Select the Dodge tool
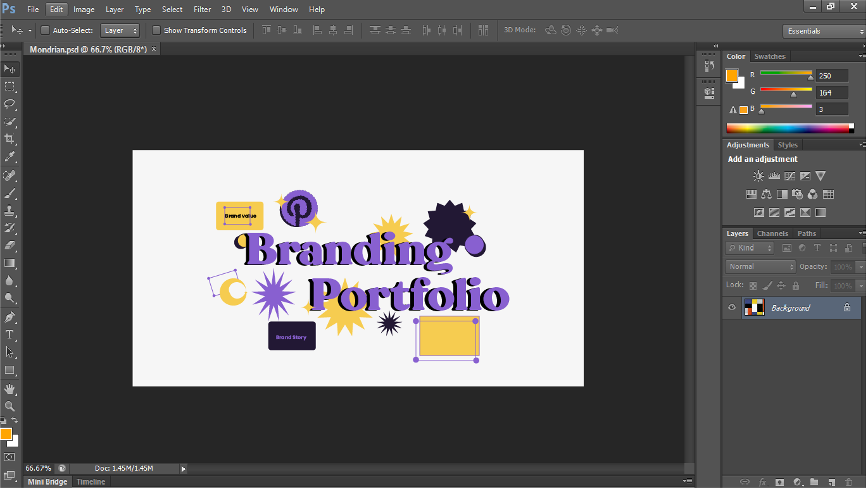The height and width of the screenshot is (489, 868). pos(9,299)
